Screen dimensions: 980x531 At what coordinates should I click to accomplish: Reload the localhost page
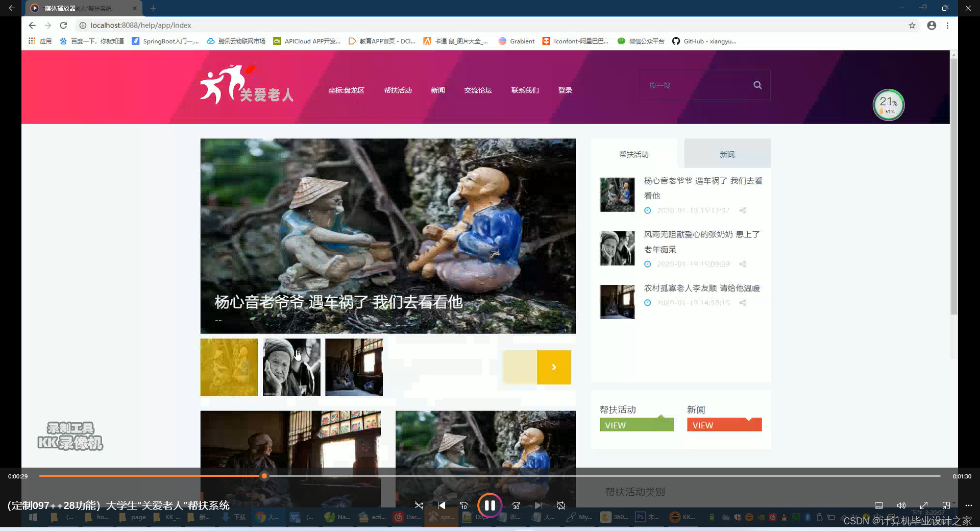63,26
